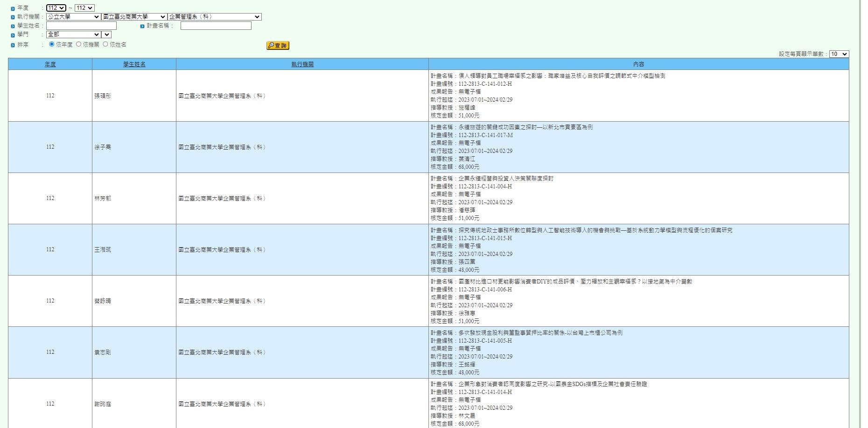Click advisor line 指導教授：王銘輝
Screen dimensions: 868x428
pyautogui.click(x=453, y=365)
